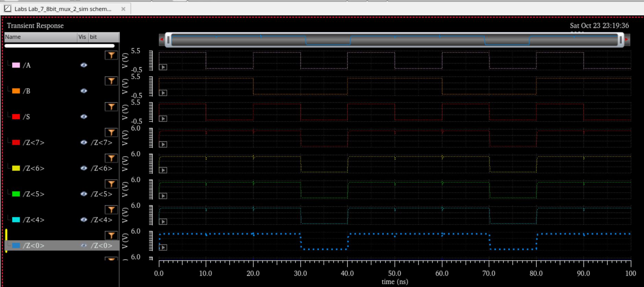Open the funnel filter icon above /Z<5>
Screen dimensions: 644x287
click(111, 184)
